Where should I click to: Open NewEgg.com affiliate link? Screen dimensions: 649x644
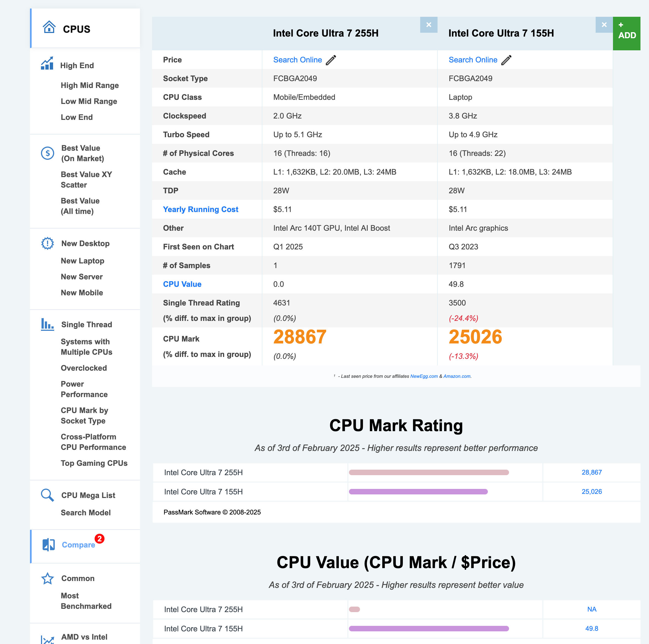(x=424, y=376)
